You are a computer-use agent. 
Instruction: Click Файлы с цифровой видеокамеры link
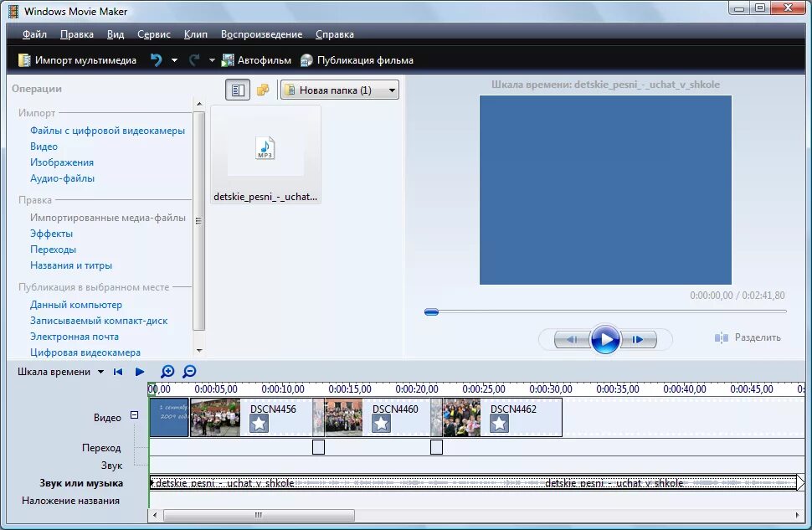(x=107, y=131)
